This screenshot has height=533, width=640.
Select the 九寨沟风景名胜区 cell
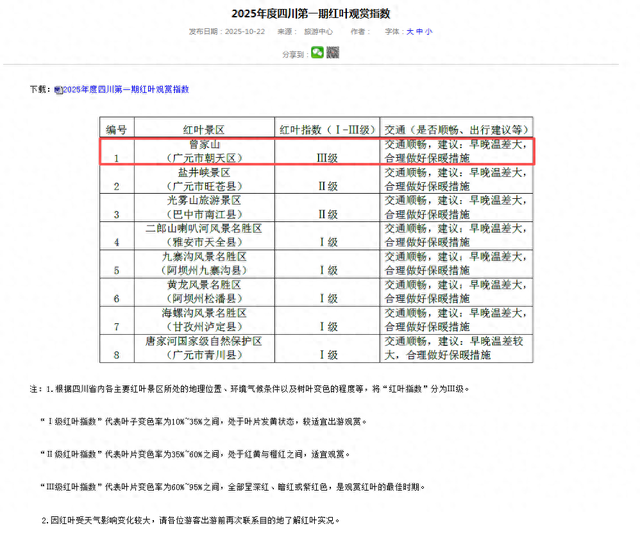pos(204,264)
